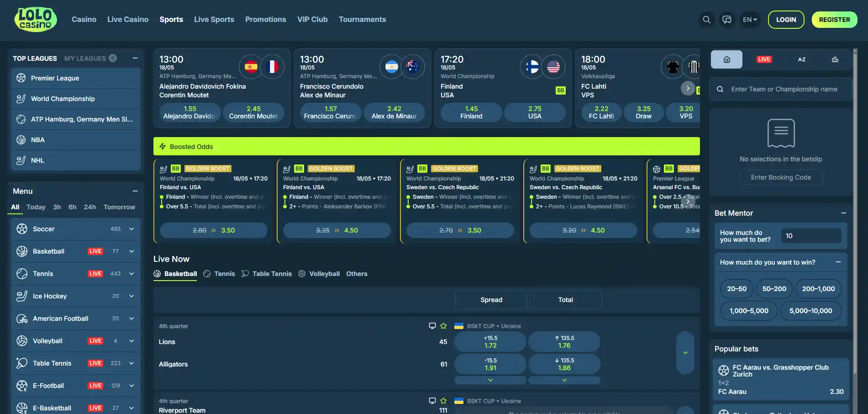Bet on Finland at 1.45 odds
Screen dimensions: 868x414
471,112
